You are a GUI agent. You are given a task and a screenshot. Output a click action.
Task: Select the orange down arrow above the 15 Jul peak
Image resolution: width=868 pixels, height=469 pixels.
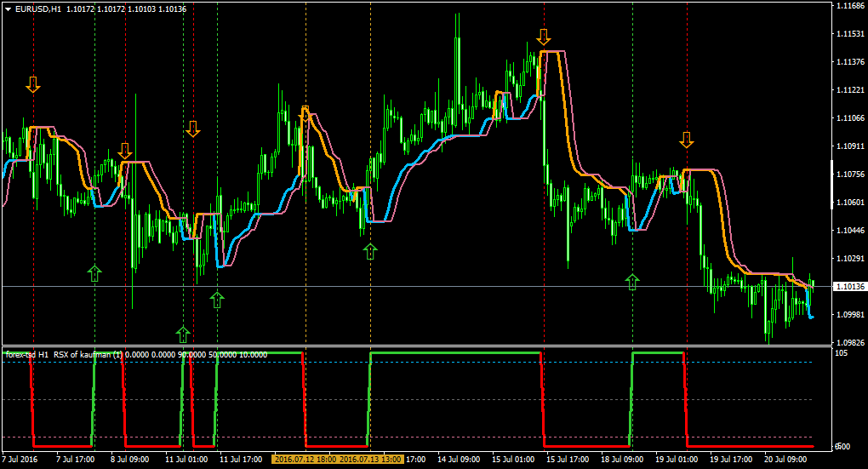544,37
